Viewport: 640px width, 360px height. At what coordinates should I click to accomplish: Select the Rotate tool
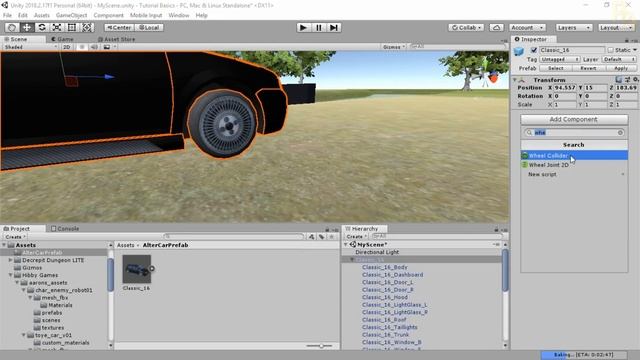pos(42,27)
